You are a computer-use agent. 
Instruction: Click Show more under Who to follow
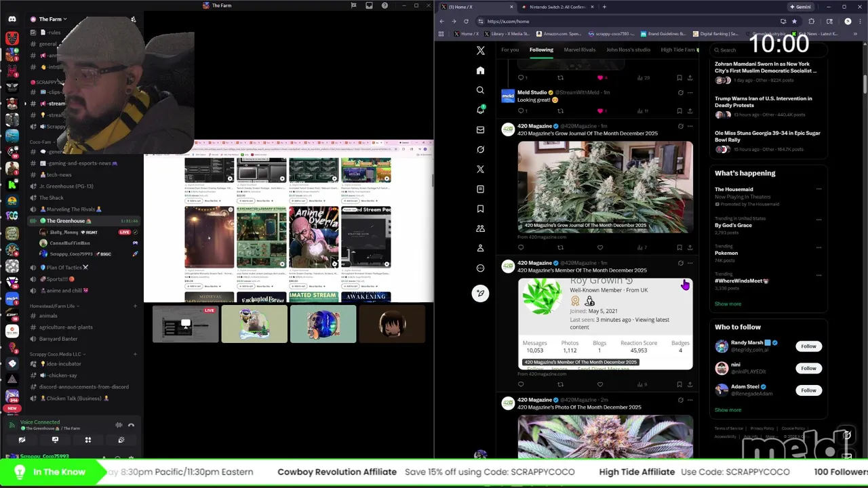[728, 410]
